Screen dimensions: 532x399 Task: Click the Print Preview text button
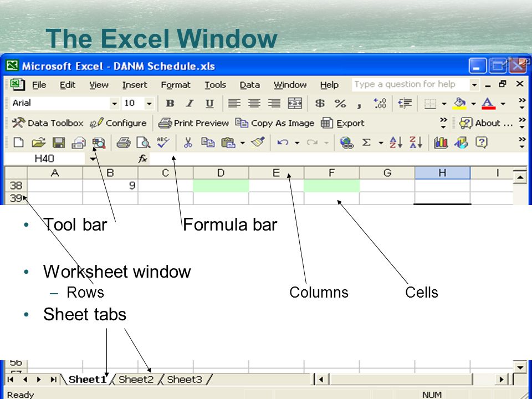(x=193, y=123)
